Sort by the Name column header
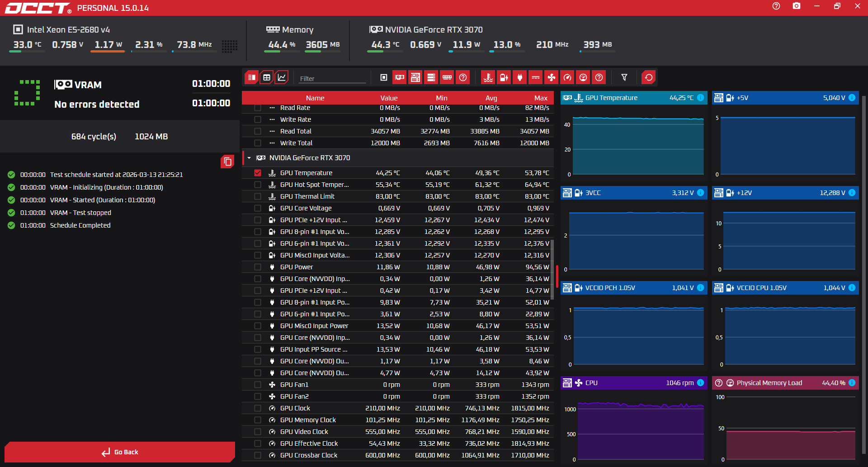Screen dimensions: 868x467 [315, 98]
